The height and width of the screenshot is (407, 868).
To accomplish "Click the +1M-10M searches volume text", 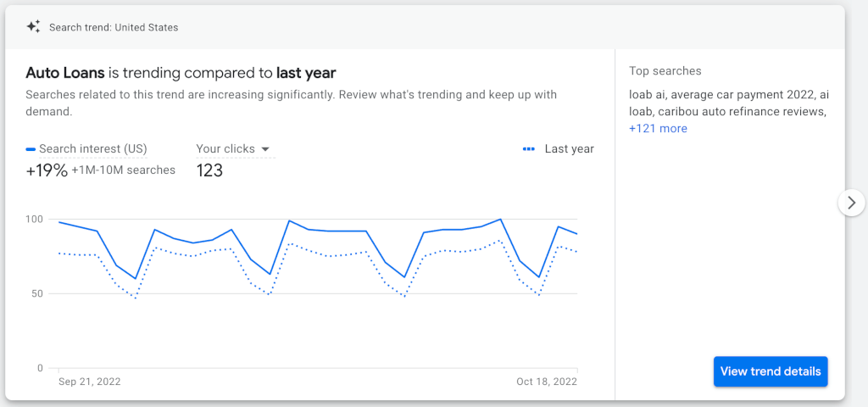I will pos(124,170).
